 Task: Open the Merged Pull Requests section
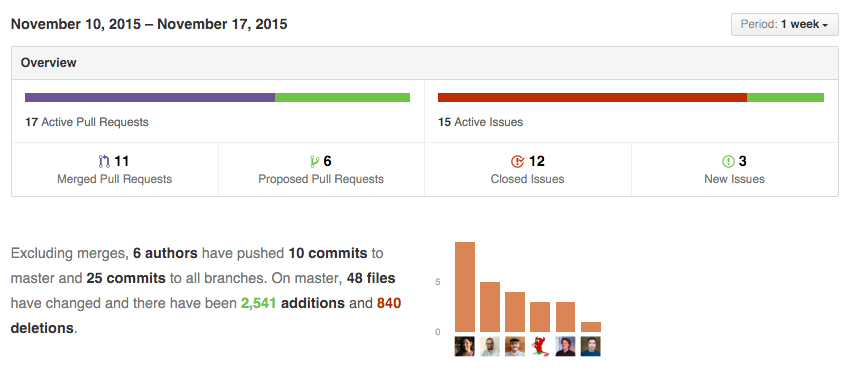(x=115, y=169)
